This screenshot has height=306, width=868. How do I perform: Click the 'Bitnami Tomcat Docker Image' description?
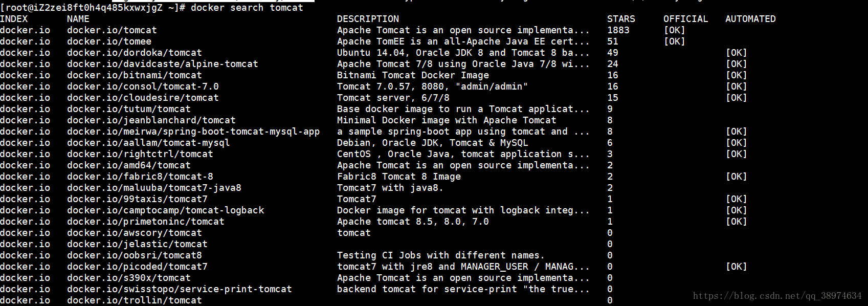pyautogui.click(x=413, y=75)
